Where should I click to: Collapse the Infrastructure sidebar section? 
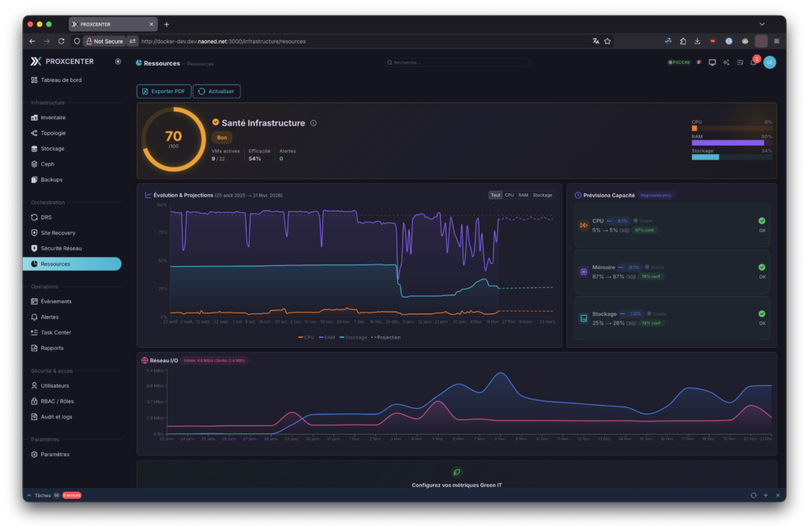pos(47,103)
